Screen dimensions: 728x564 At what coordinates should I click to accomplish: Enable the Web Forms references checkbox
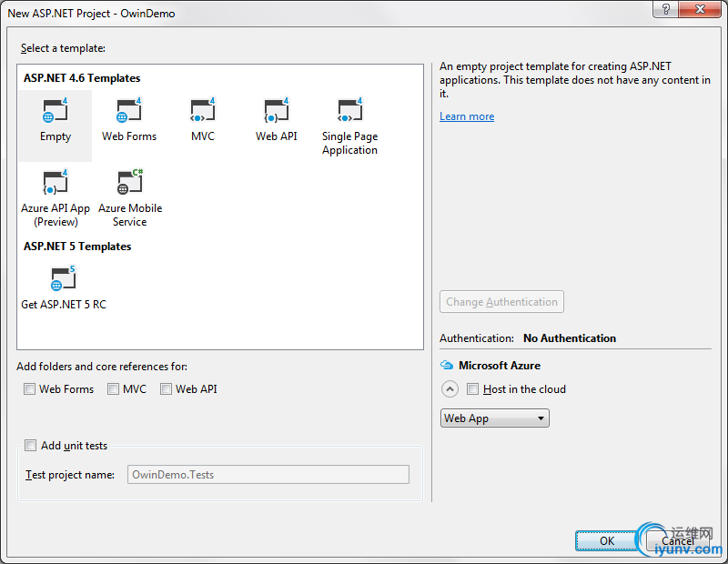pos(29,389)
